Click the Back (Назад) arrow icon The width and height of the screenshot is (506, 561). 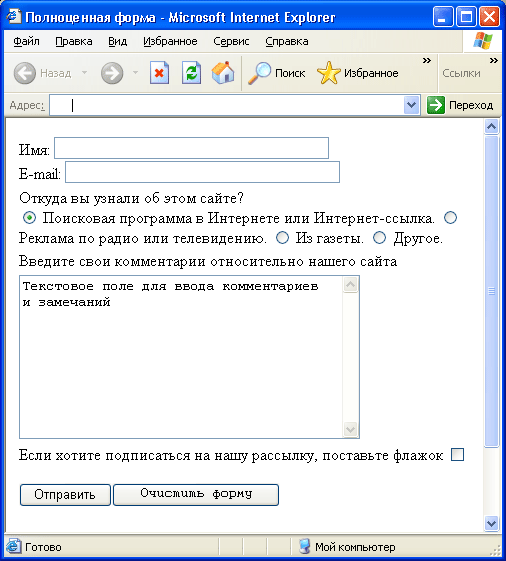25,73
